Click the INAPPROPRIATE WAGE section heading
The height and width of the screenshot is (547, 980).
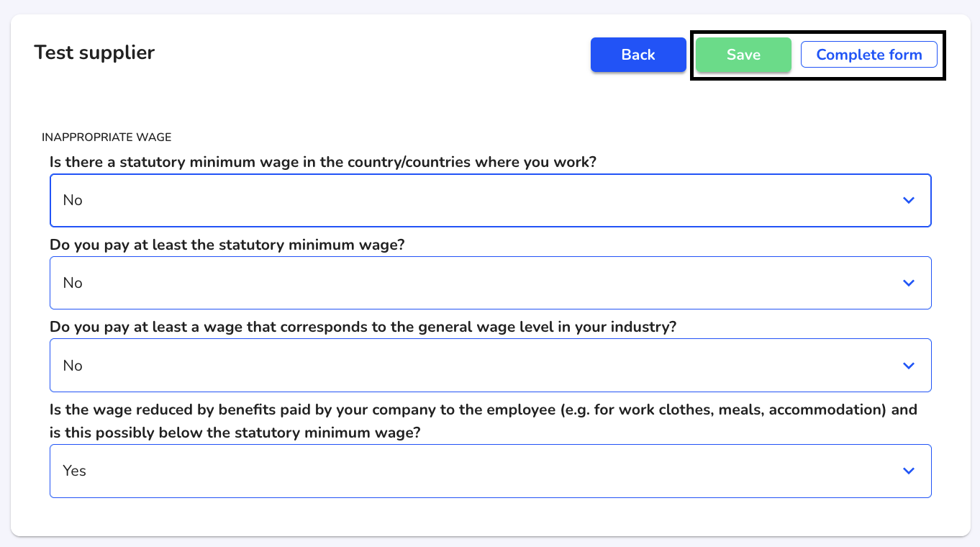[106, 137]
